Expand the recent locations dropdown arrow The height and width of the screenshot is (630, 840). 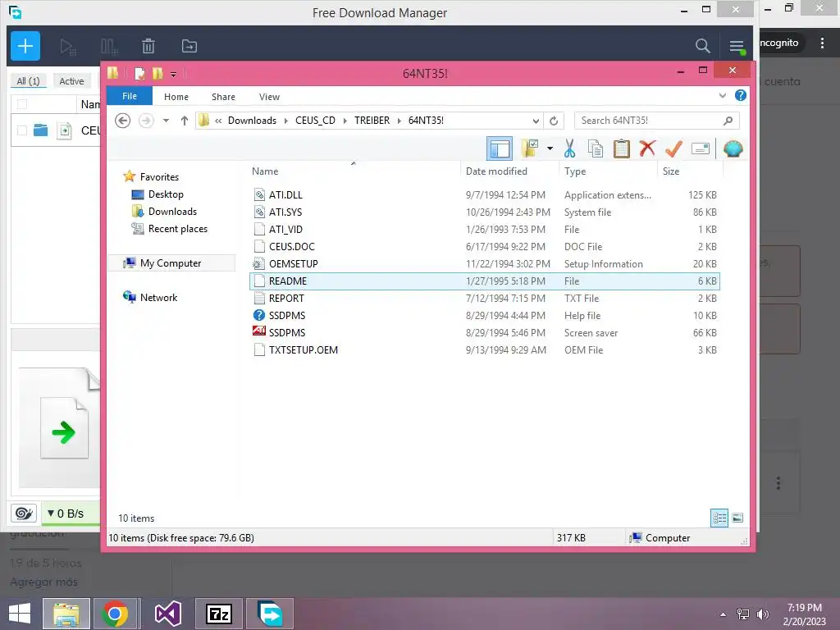[166, 121]
